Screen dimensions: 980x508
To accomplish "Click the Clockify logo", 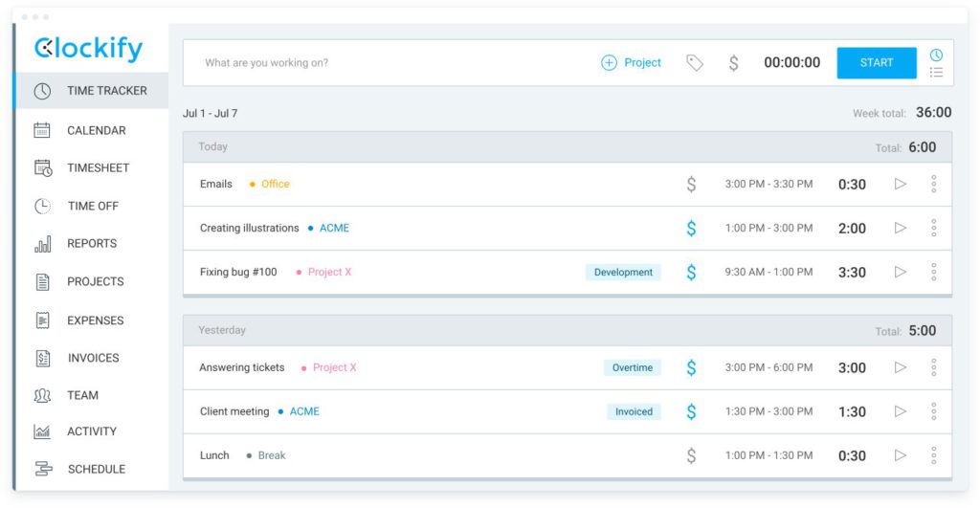I will 88,48.
